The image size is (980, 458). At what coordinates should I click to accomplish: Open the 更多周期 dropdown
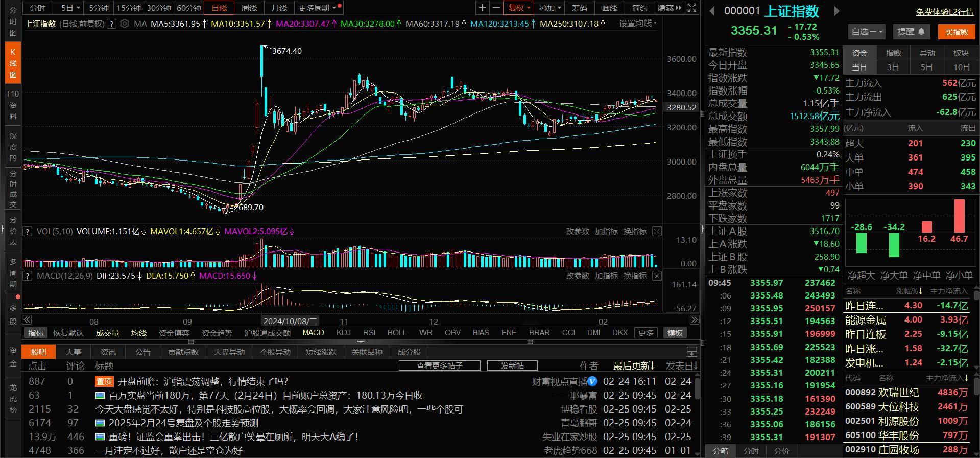[x=318, y=8]
